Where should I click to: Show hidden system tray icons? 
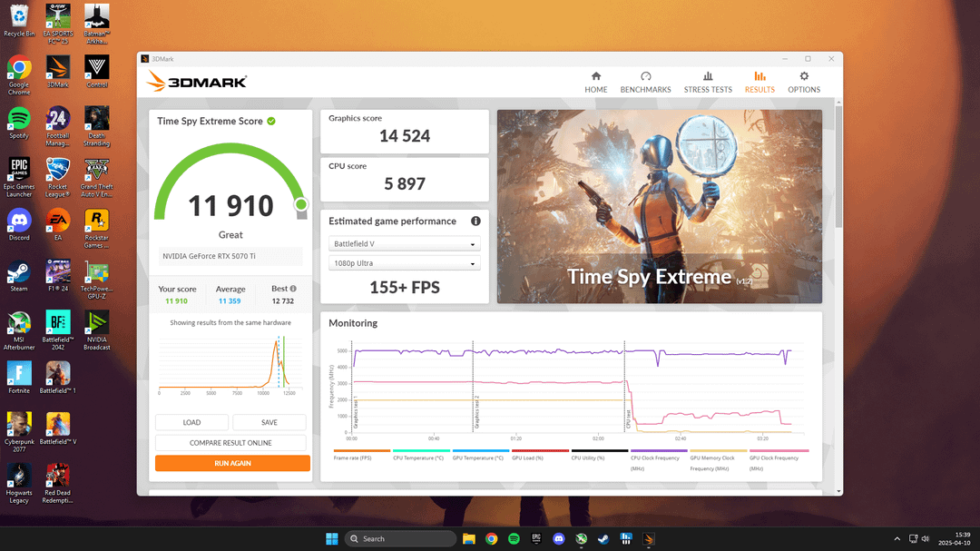897,538
